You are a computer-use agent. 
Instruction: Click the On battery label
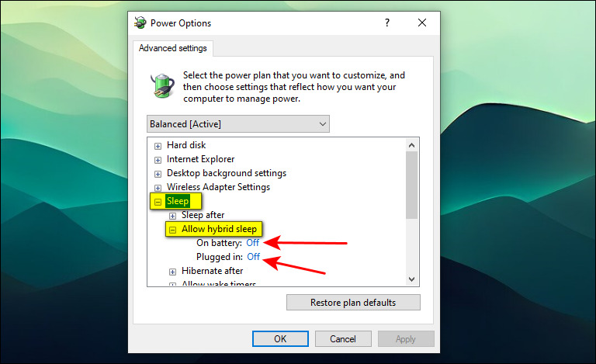(x=219, y=243)
